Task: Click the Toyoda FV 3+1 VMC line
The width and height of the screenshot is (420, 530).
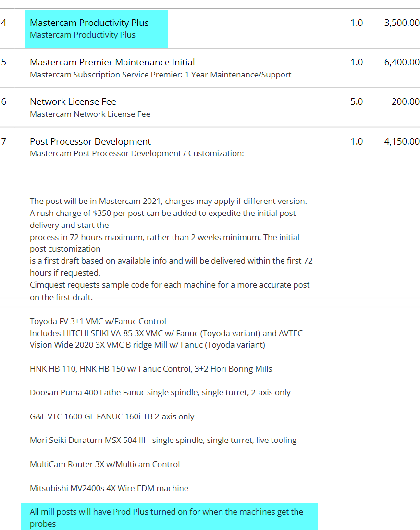Action: pyautogui.click(x=98, y=321)
